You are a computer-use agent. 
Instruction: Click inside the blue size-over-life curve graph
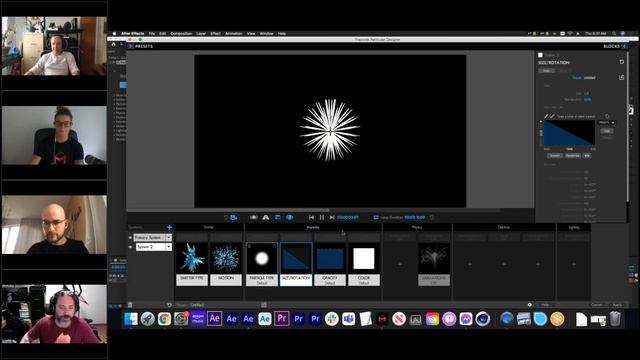click(x=569, y=133)
